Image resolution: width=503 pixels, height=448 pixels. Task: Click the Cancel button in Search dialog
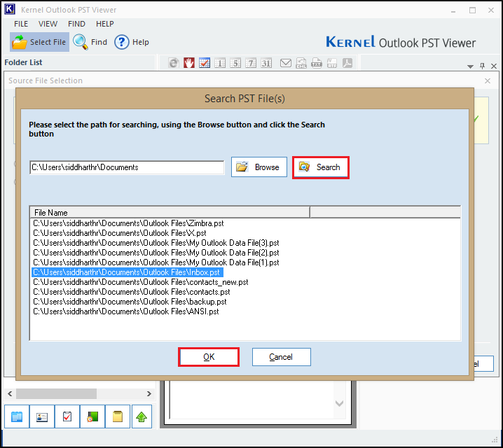282,357
